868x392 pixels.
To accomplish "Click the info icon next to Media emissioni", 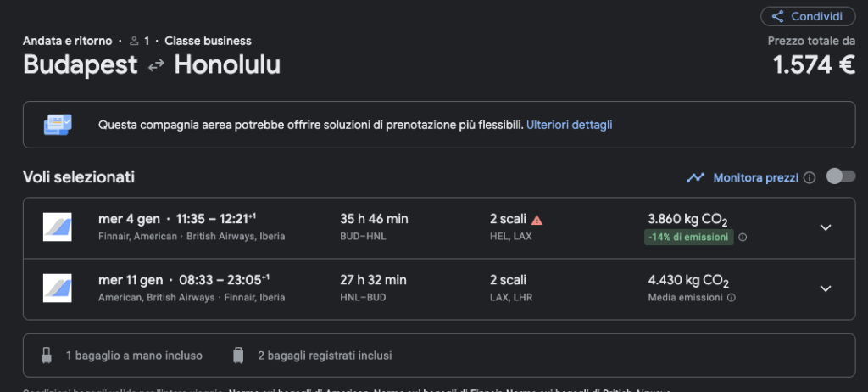I will pyautogui.click(x=732, y=298).
